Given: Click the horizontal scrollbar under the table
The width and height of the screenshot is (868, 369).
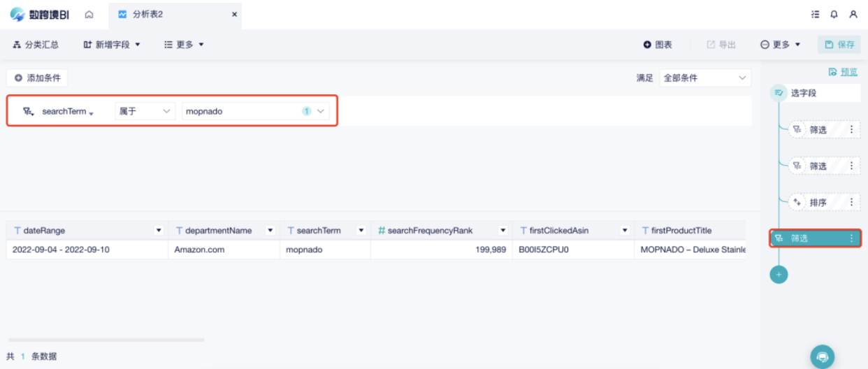Looking at the screenshot, I should (106, 340).
